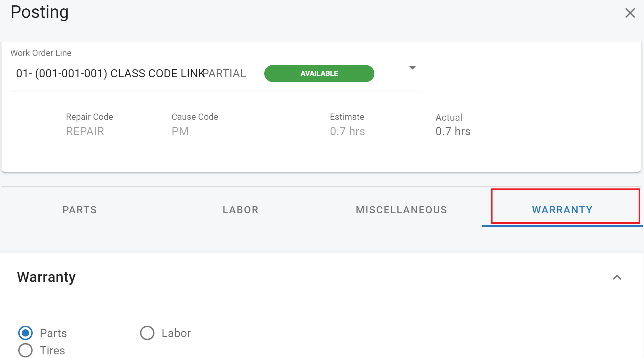
Task: Collapse the Warranty section chevron
Action: 617,277
